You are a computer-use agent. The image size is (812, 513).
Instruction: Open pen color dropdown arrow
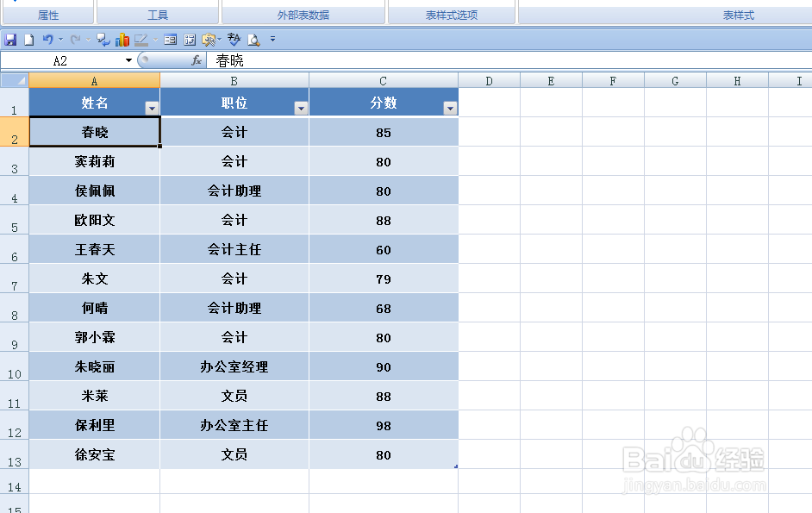click(155, 40)
